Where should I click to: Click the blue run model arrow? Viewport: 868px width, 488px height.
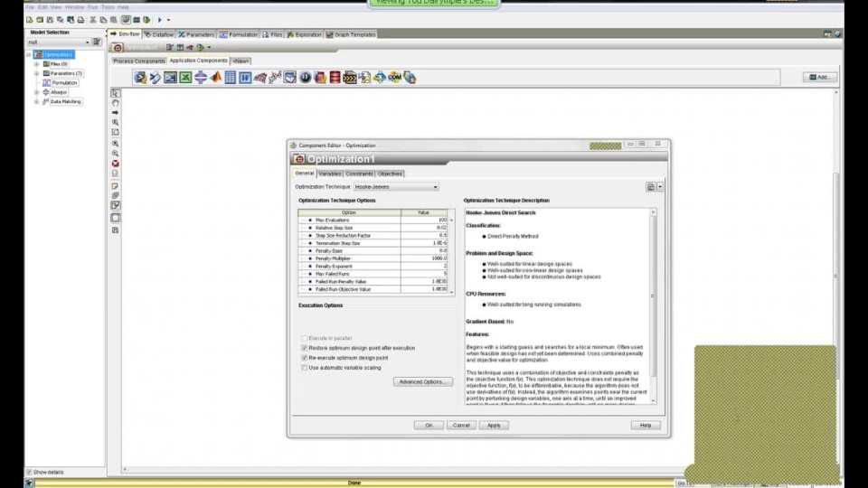159,20
